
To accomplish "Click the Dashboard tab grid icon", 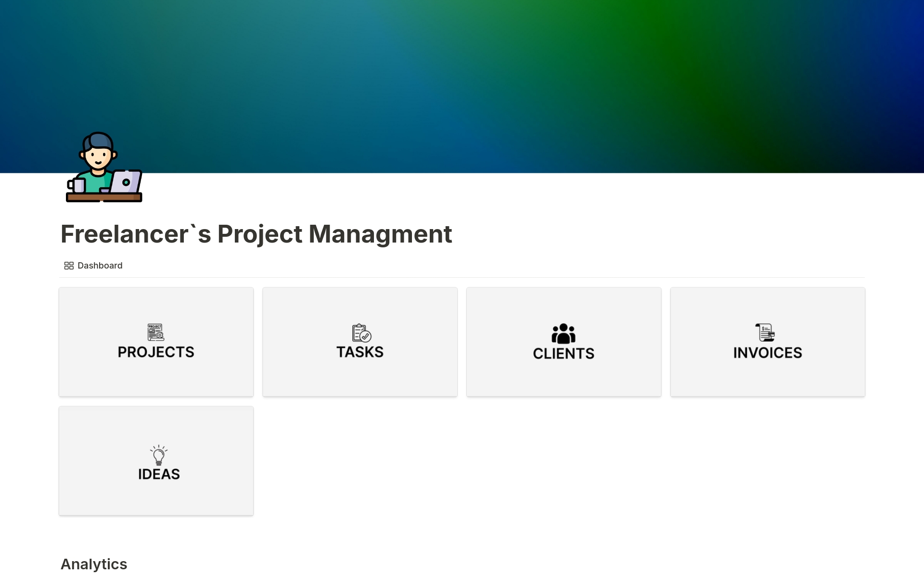I will 69,266.
